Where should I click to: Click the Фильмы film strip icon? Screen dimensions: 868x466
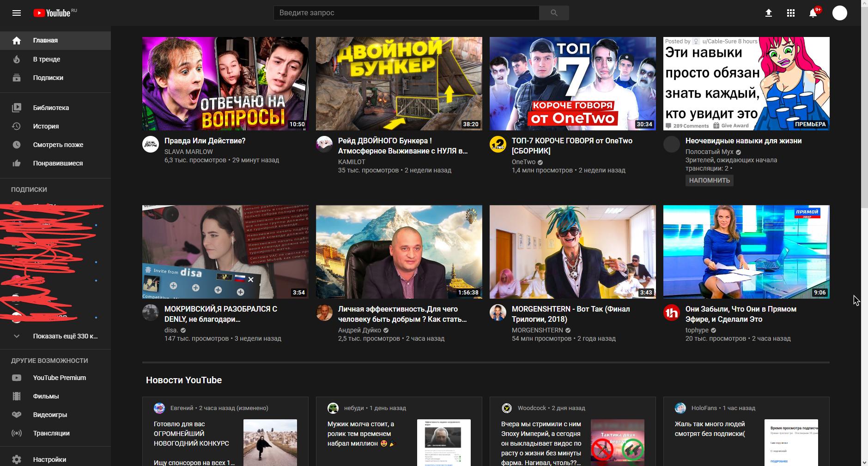(17, 396)
